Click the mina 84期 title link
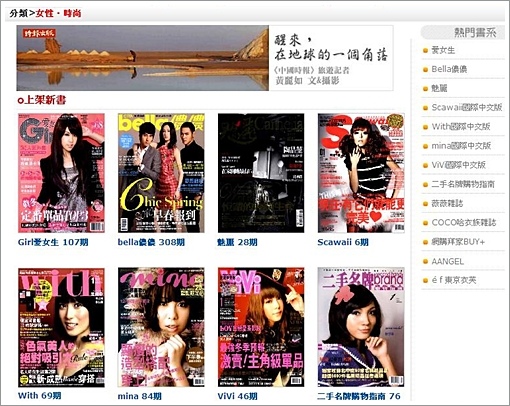The image size is (510, 406). [139, 396]
